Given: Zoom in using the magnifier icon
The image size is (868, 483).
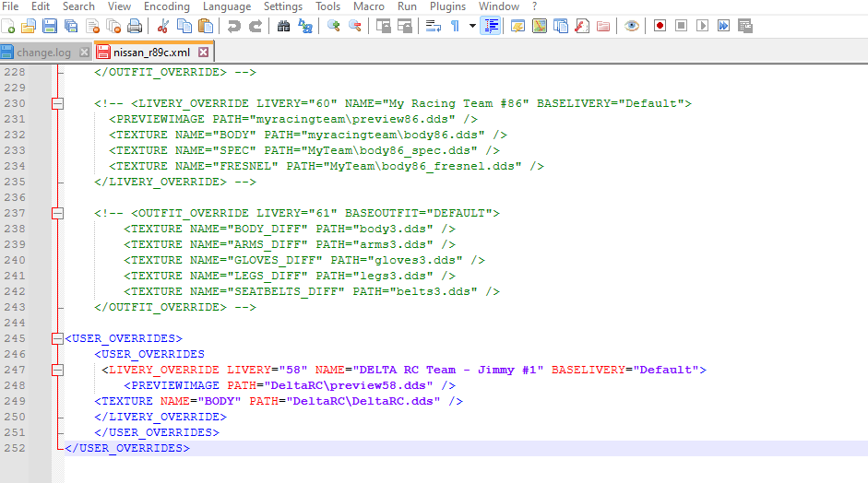Looking at the screenshot, I should tap(333, 26).
